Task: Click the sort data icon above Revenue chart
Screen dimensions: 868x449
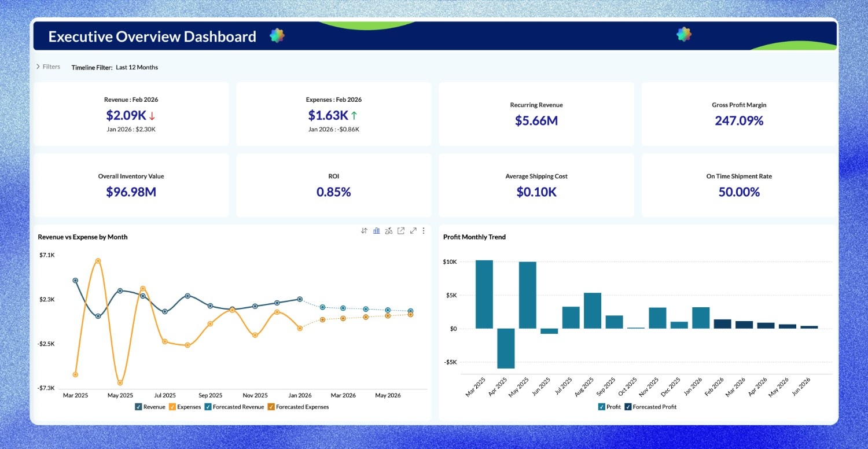Action: [x=364, y=230]
